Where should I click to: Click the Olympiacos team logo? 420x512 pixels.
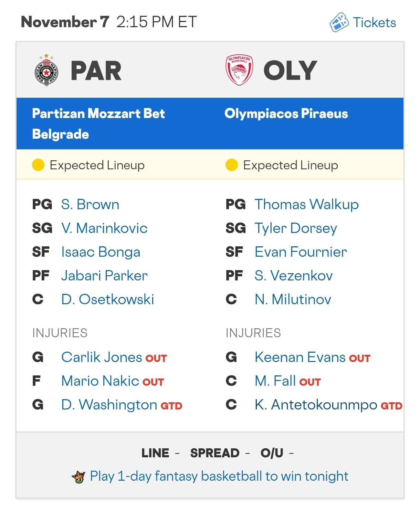[x=239, y=70]
